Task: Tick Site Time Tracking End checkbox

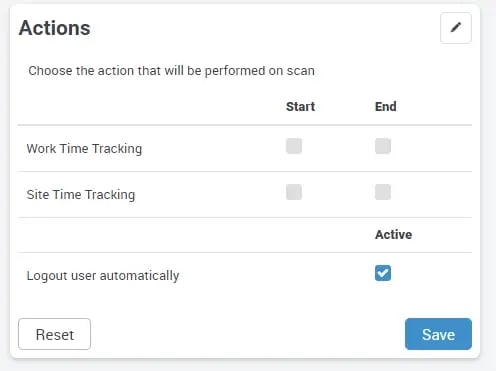Action: coord(383,192)
